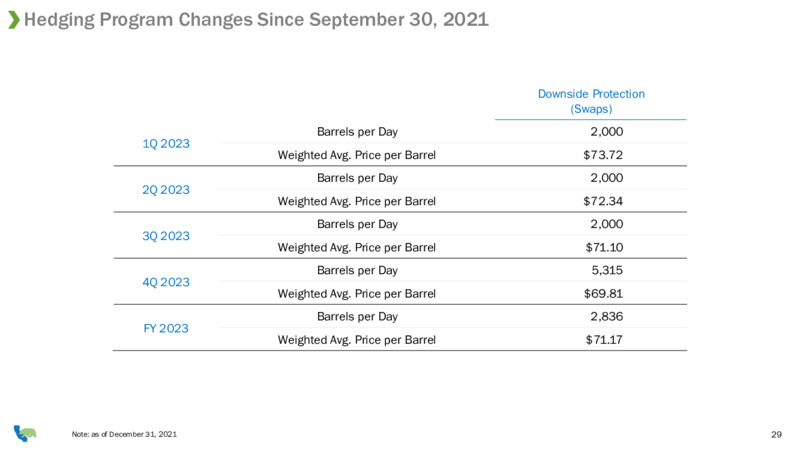Click the $72.34 price value
This screenshot has height=450, width=800.
coord(603,201)
